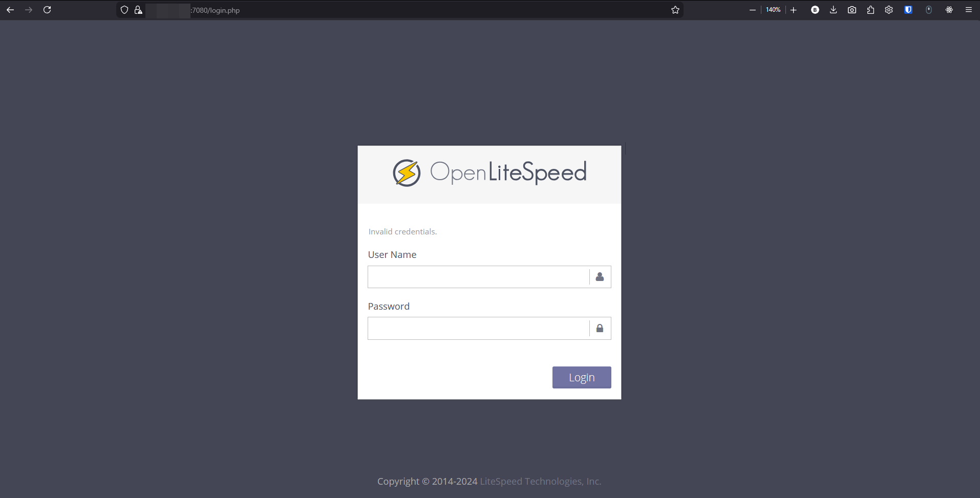Open the Downloads panel in the toolbar
This screenshot has height=498, width=980.
coord(834,10)
